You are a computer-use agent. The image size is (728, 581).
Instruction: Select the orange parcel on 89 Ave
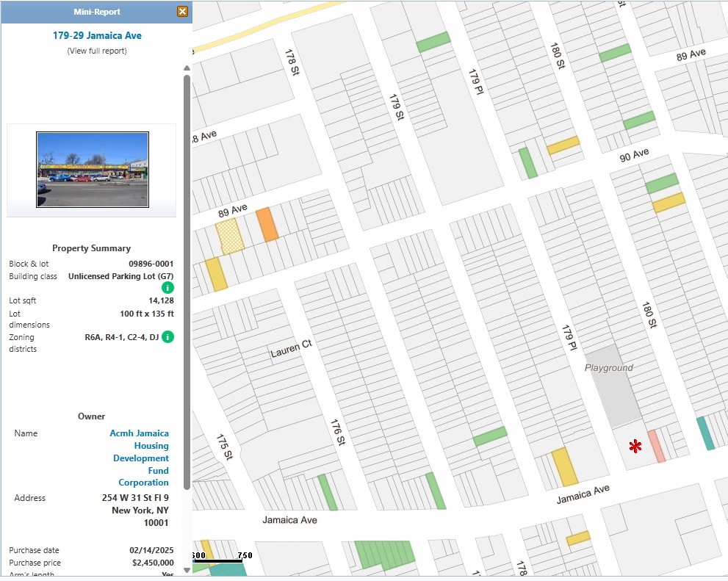pos(267,225)
